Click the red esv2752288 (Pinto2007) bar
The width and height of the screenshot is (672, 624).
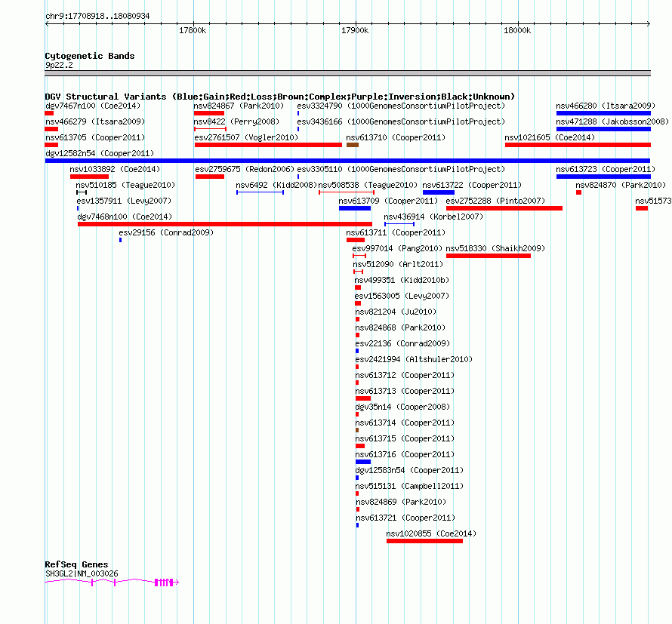click(x=504, y=208)
